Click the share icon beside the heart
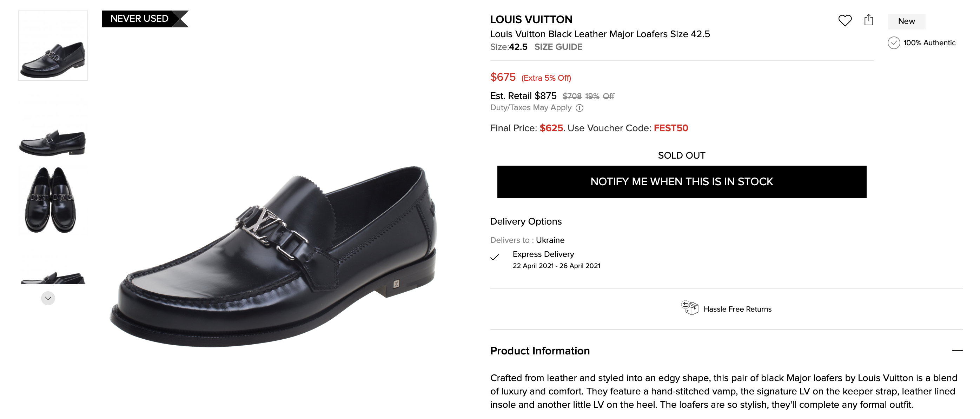Viewport: 980px width, 419px height. [868, 20]
